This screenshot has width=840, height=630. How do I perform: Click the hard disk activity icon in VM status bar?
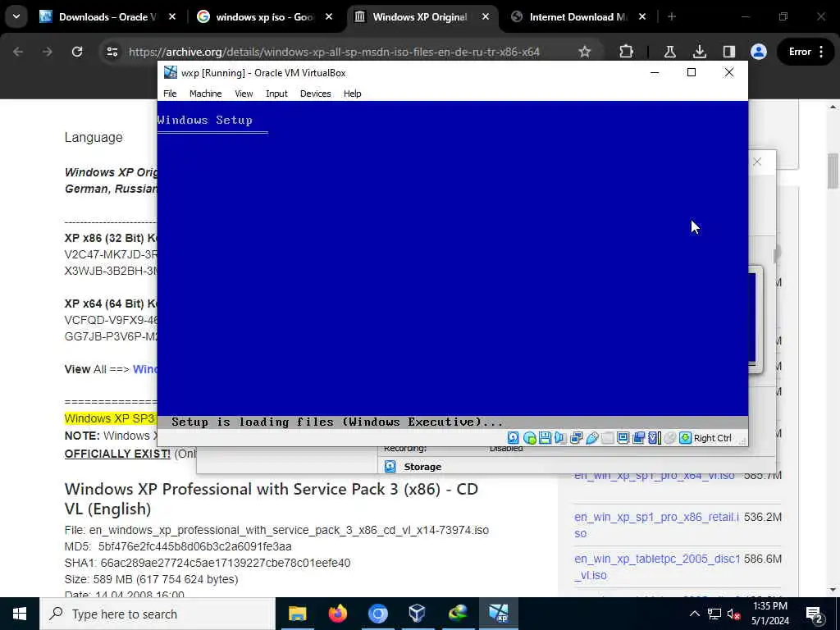point(514,438)
